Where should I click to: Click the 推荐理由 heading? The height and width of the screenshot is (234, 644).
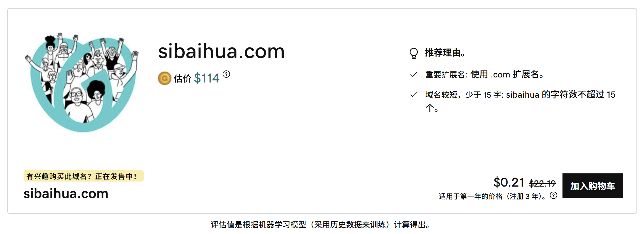click(445, 53)
